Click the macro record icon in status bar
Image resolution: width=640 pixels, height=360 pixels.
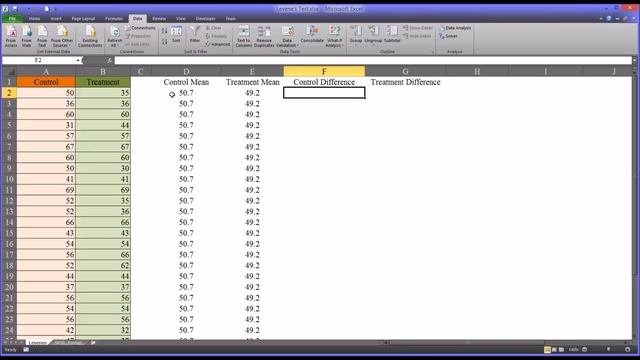[x=26, y=350]
